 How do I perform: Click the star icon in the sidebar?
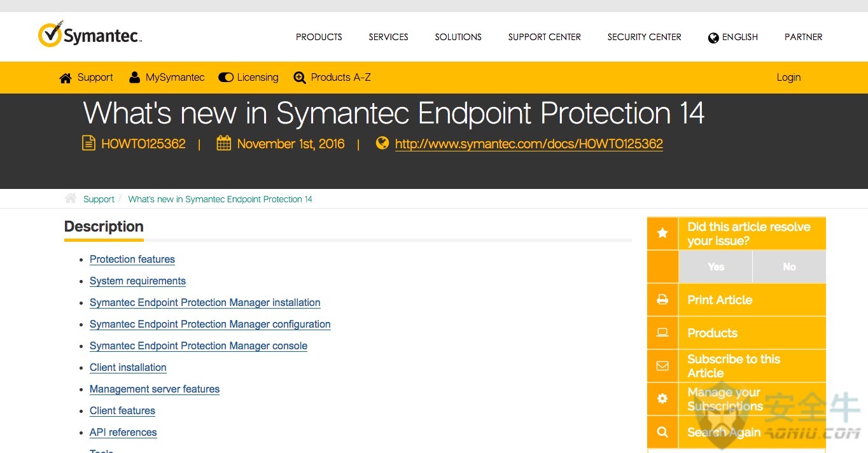[x=662, y=233]
